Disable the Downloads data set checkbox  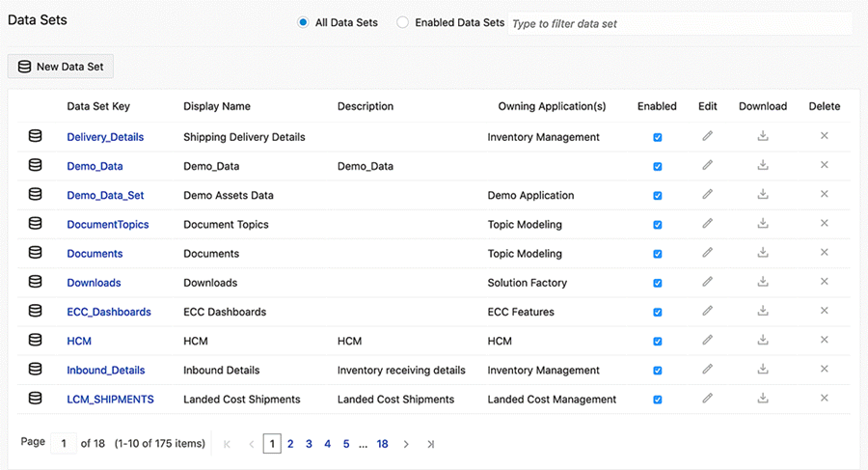point(658,284)
